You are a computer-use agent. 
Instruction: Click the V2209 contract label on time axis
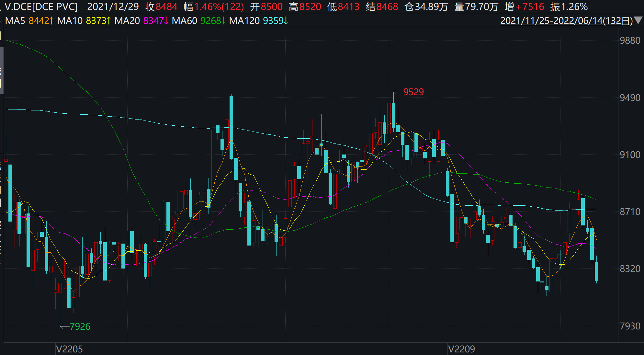pos(461,349)
